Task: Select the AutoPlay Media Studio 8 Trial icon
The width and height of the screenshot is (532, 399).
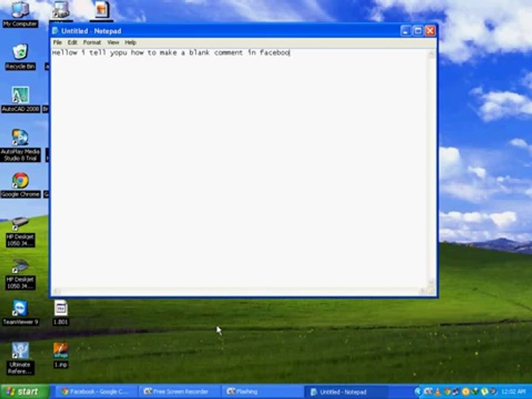Action: (x=21, y=145)
